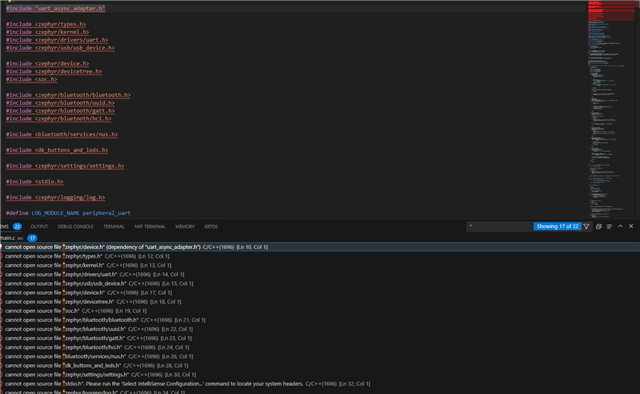Switch to the MEMORY tab

pyautogui.click(x=185, y=227)
